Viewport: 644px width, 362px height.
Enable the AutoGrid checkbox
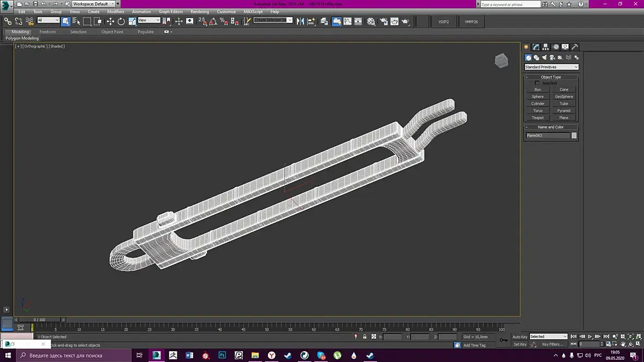[537, 83]
